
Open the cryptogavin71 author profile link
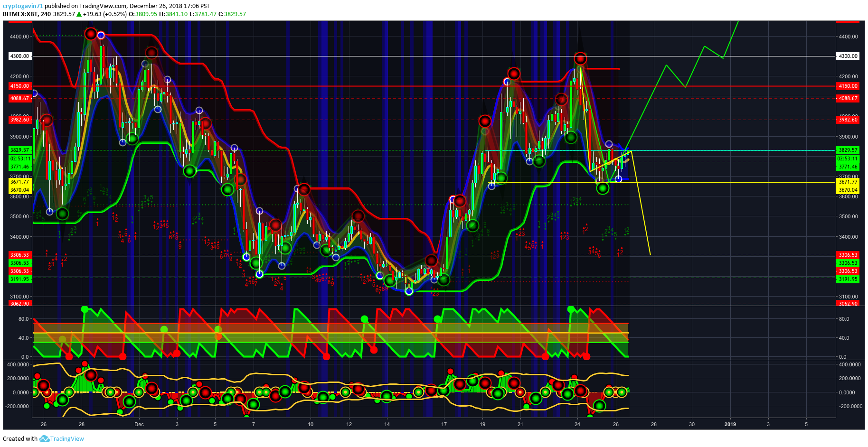[x=23, y=6]
